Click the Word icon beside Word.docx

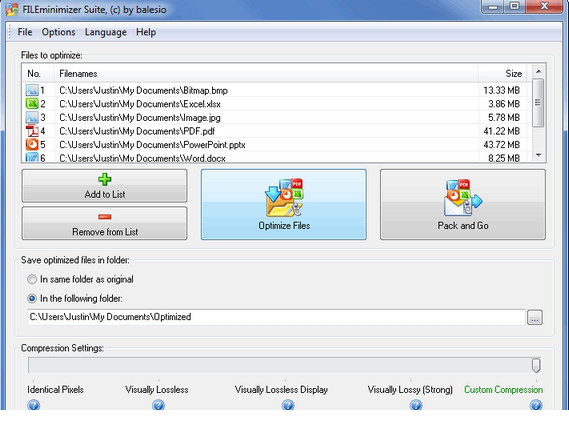[32, 157]
